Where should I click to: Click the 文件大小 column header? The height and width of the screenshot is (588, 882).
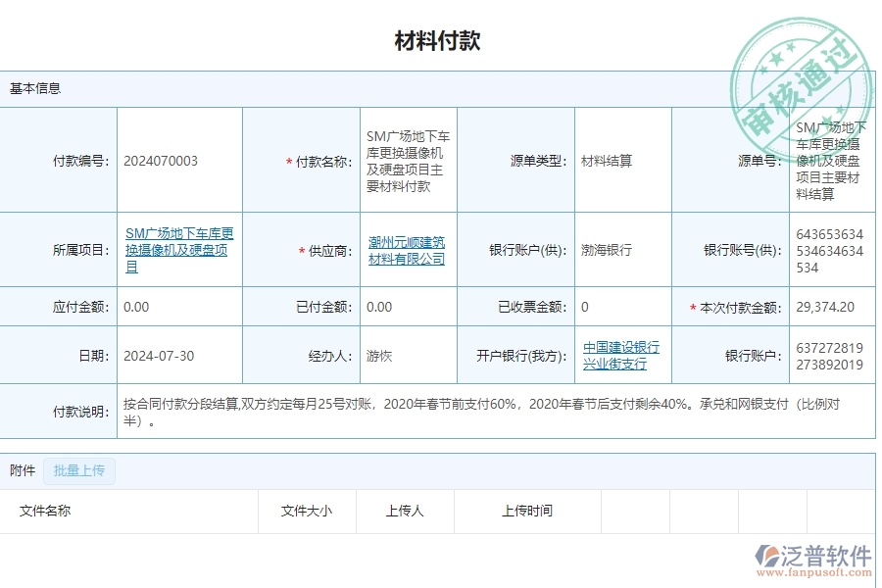click(x=307, y=511)
